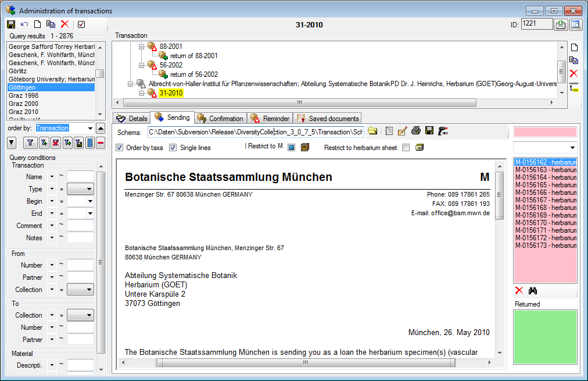Create a new transaction with the main toolbar's blank page icon

point(38,24)
